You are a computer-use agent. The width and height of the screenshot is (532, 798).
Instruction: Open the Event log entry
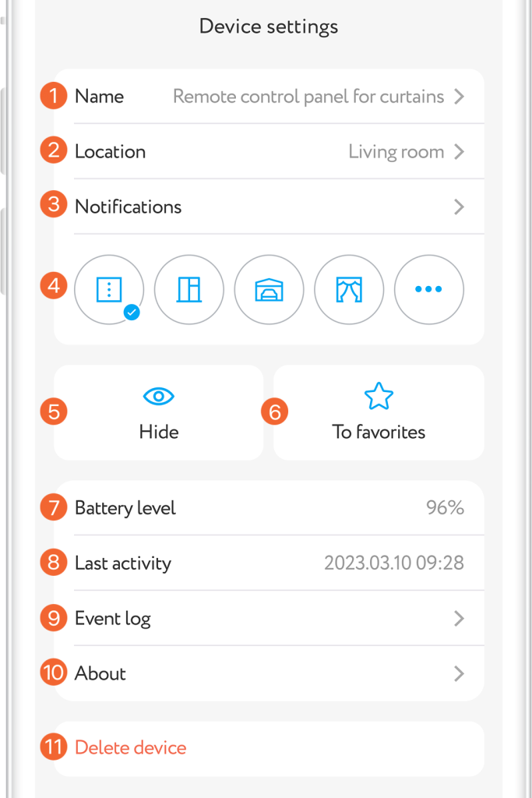[113, 619]
